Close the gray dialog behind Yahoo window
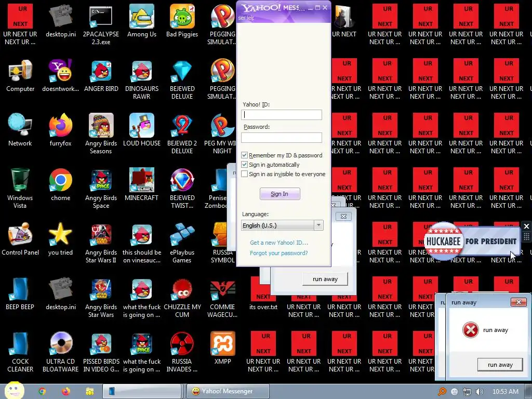Screen dimensions: 532x399 click(x=343, y=217)
